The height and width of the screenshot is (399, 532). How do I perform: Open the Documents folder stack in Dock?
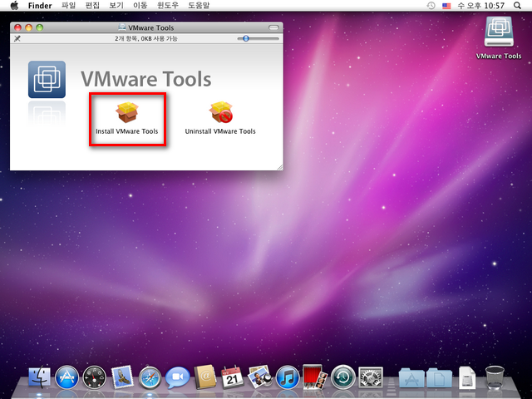(439, 378)
